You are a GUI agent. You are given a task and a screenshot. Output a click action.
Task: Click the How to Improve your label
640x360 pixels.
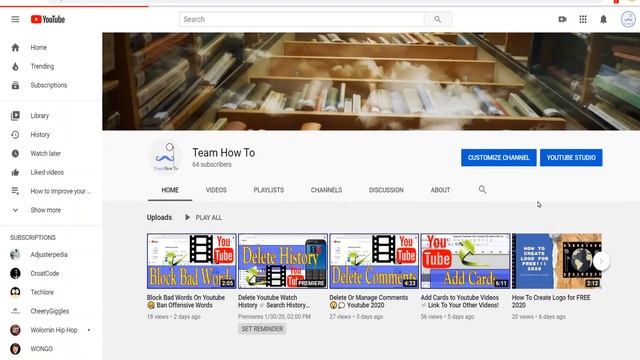pyautogui.click(x=61, y=191)
